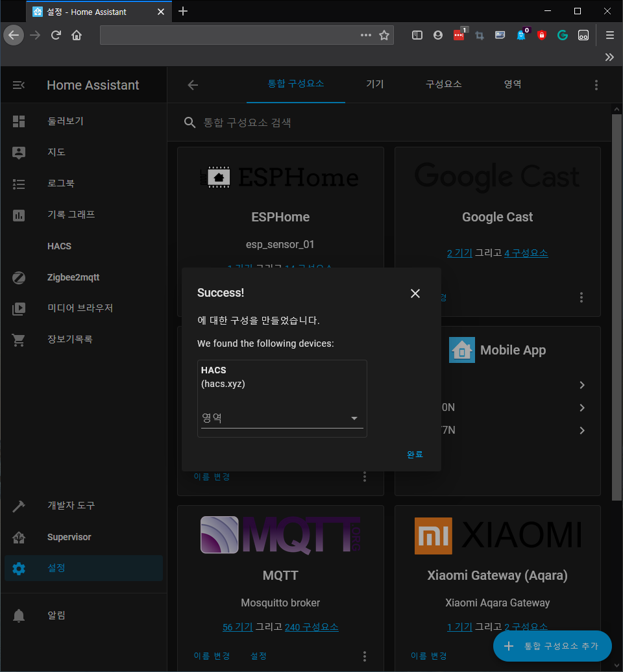Open Supervisor sidebar icon
The height and width of the screenshot is (672, 623).
click(x=19, y=538)
